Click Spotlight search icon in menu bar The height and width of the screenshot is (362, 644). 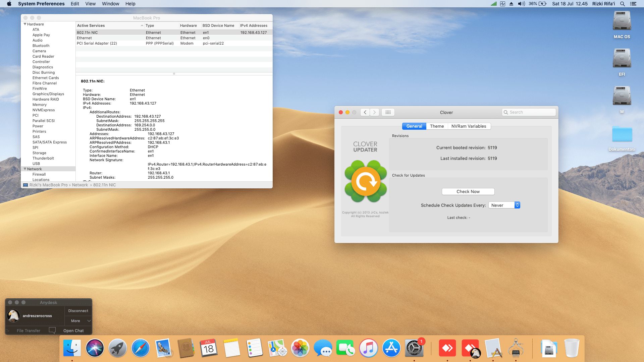click(622, 4)
